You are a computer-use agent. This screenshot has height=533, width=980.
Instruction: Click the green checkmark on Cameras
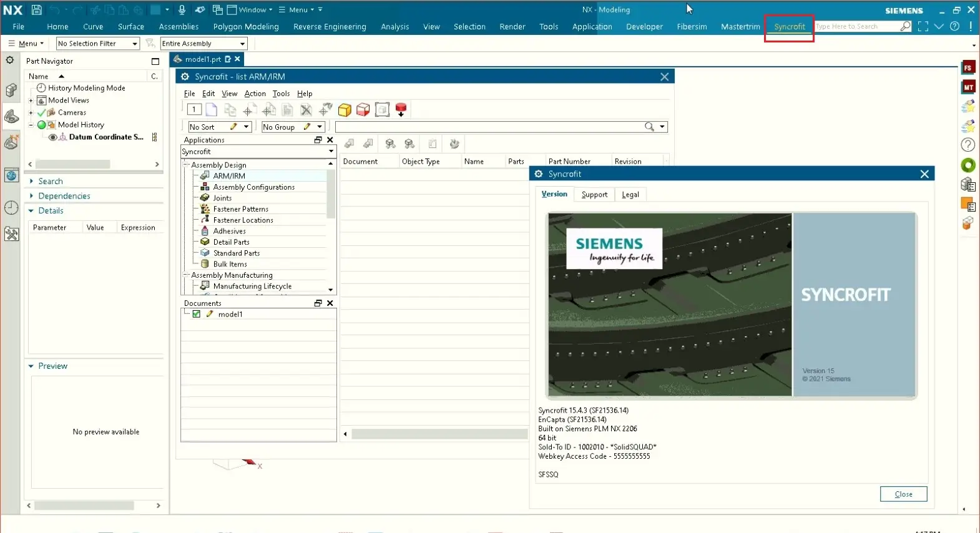[41, 113]
